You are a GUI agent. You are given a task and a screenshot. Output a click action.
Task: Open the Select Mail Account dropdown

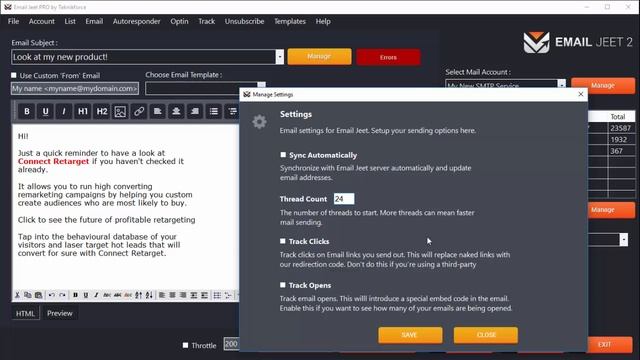562,84
